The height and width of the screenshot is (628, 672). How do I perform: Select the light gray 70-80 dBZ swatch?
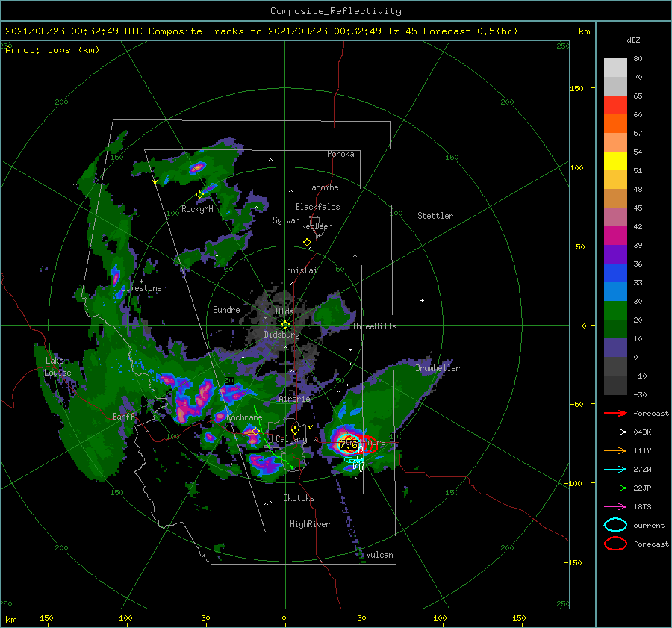615,68
